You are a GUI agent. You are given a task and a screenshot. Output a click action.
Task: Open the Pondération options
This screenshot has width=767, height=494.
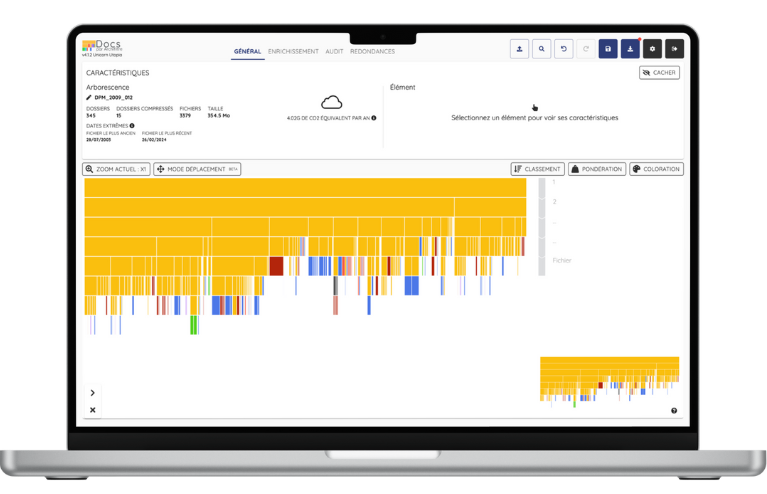coord(597,169)
